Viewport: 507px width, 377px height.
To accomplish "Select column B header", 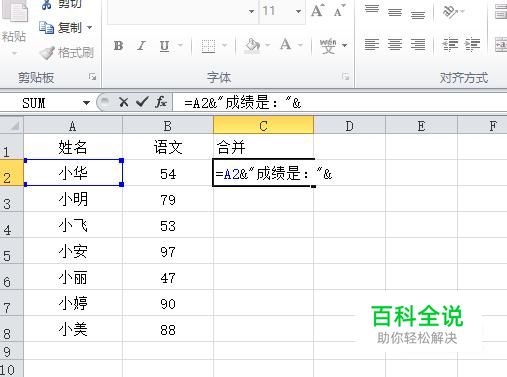I will pyautogui.click(x=168, y=126).
